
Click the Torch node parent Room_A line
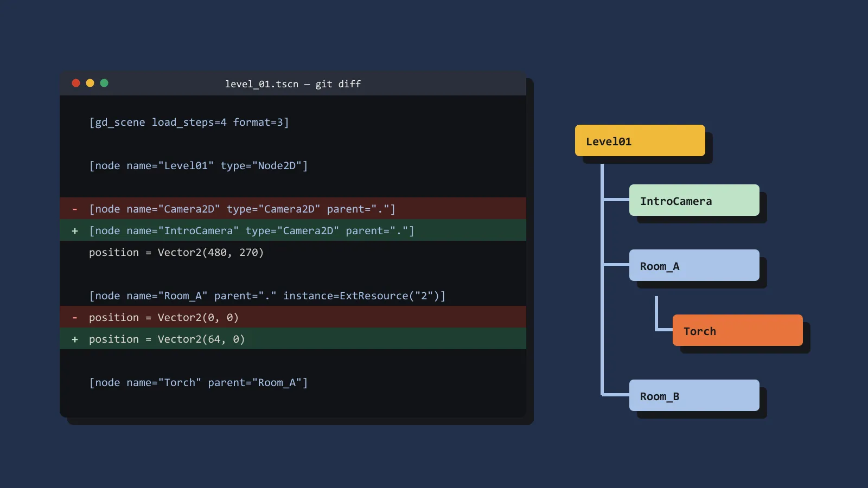point(199,382)
